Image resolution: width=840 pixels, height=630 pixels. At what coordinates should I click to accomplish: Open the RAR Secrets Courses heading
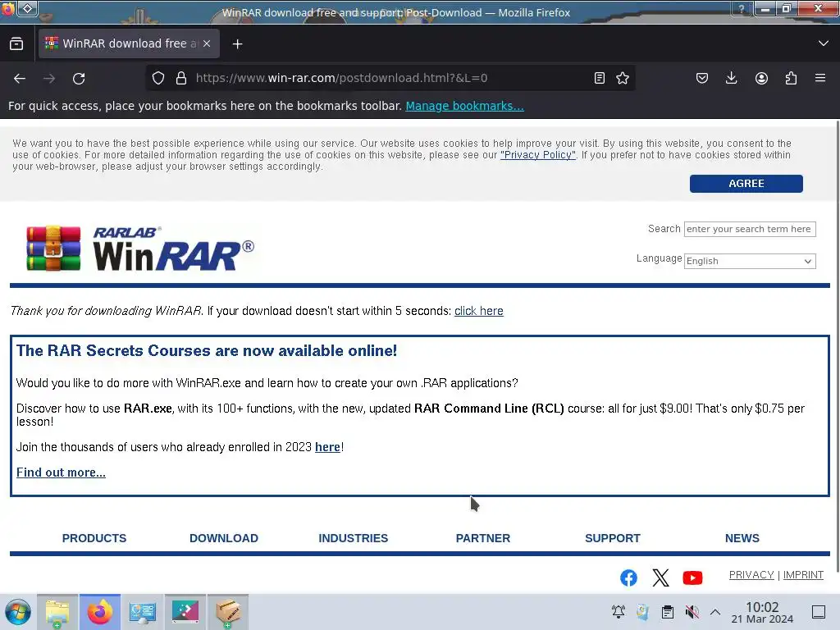click(206, 351)
